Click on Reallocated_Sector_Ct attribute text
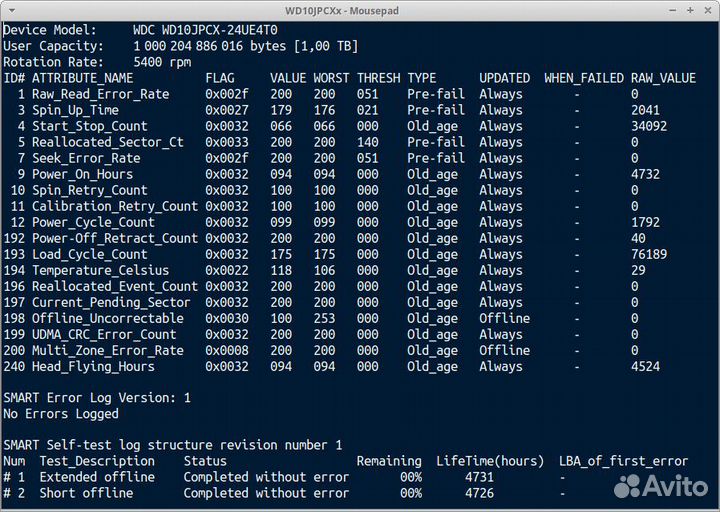The image size is (720, 512). pos(107,142)
